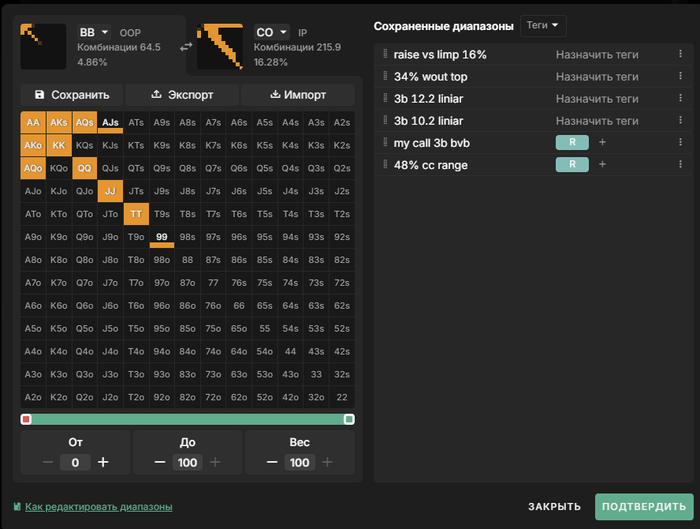
Task: Open Как редактировать диапазоны help link
Action: coord(98,507)
